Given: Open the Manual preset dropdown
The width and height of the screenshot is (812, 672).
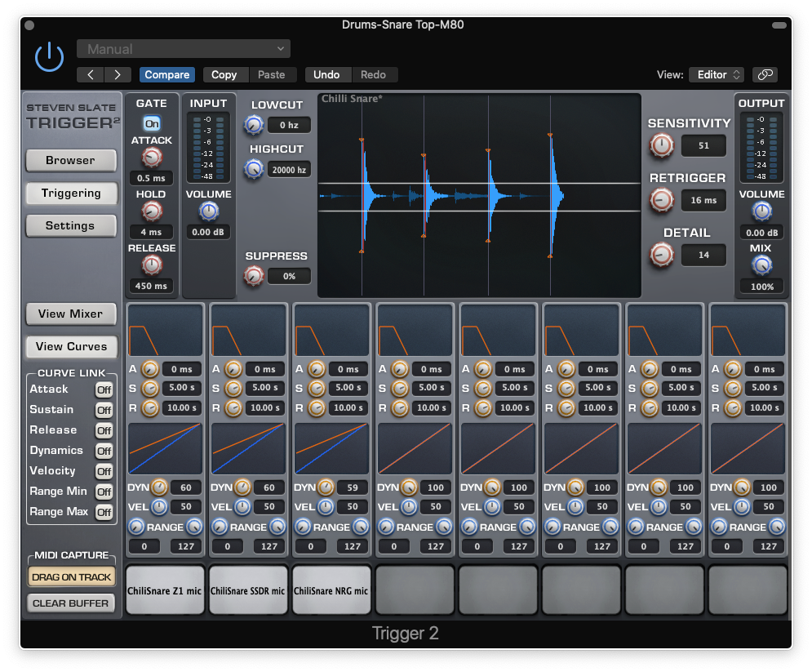Looking at the screenshot, I should tap(183, 48).
